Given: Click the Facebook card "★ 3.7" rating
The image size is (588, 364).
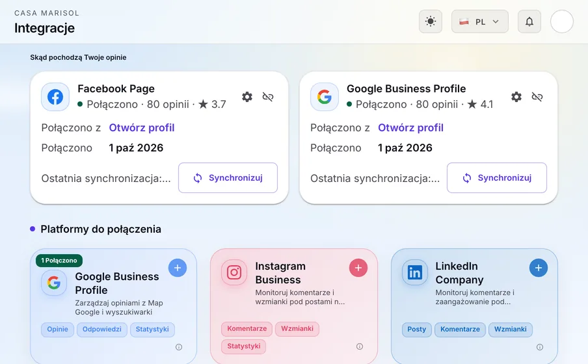Looking at the screenshot, I should (x=212, y=104).
